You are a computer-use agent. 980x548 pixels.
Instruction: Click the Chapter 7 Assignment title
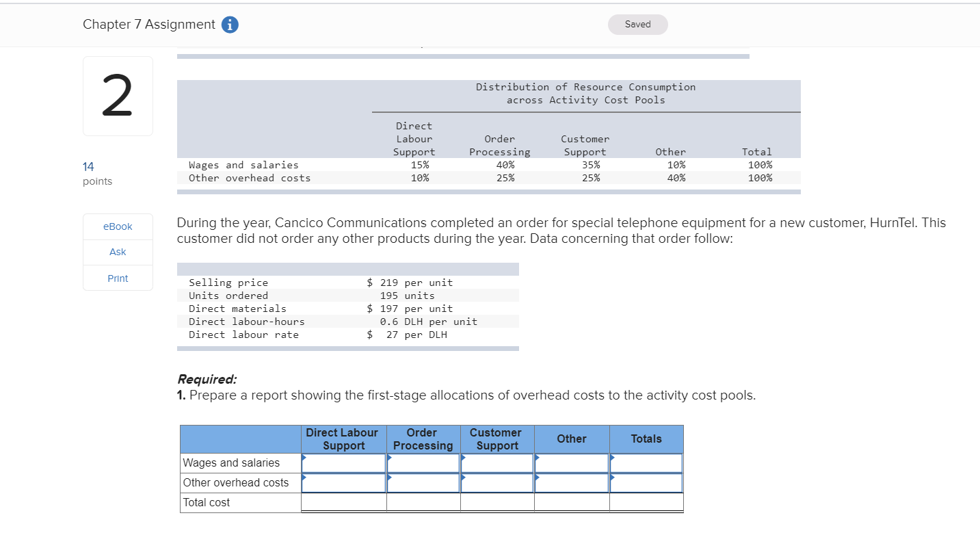(x=148, y=24)
